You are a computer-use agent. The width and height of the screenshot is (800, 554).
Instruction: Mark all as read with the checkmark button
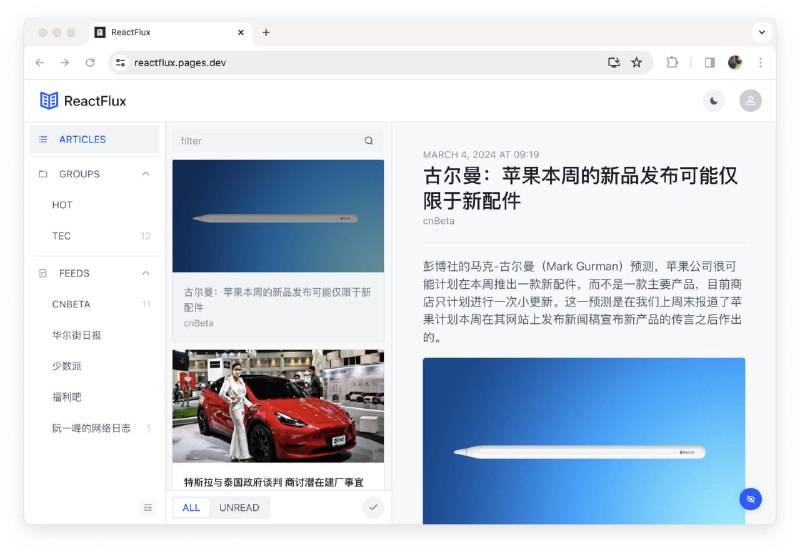point(373,507)
